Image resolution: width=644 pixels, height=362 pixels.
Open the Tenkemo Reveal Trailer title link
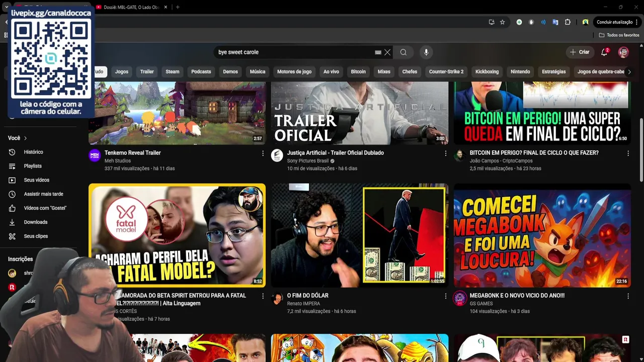click(x=133, y=153)
